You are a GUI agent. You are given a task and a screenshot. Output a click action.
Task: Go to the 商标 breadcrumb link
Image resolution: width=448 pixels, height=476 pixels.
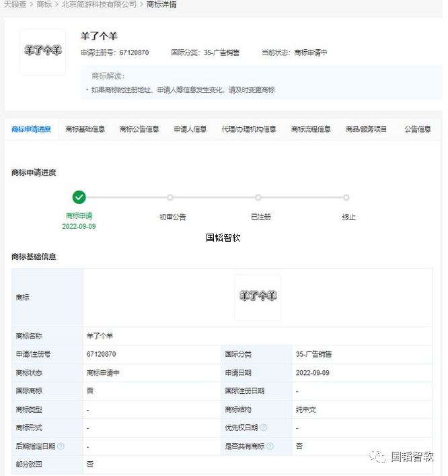[44, 4]
